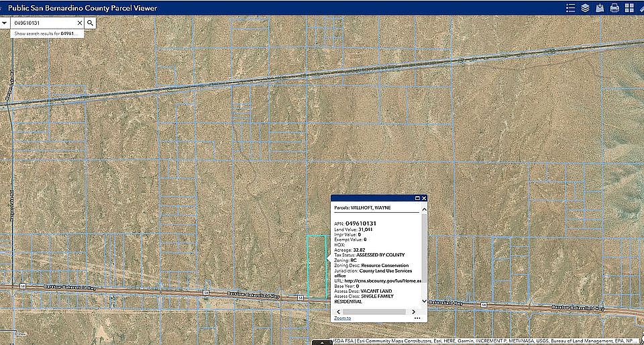Open the Basemap Gallery grid icon

tap(629, 8)
